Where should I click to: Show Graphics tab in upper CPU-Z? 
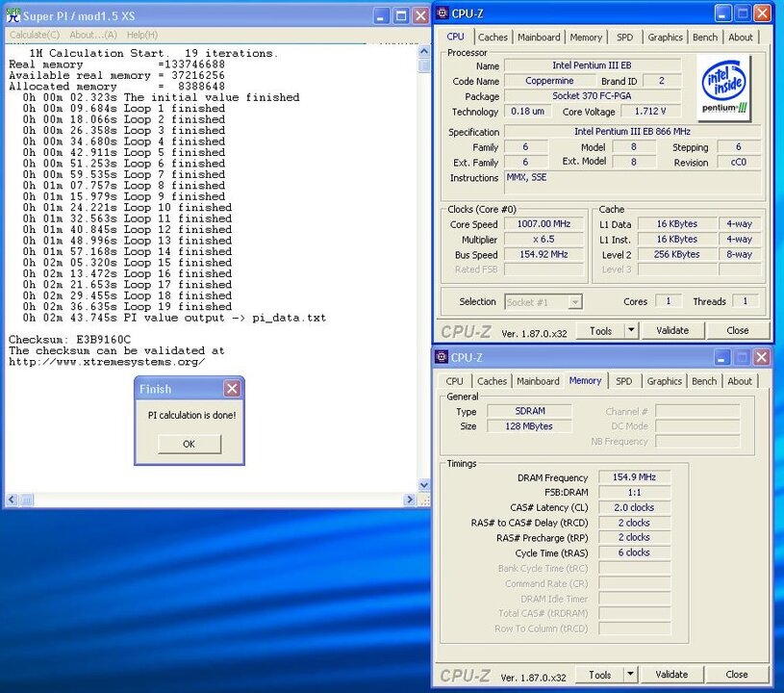click(665, 37)
